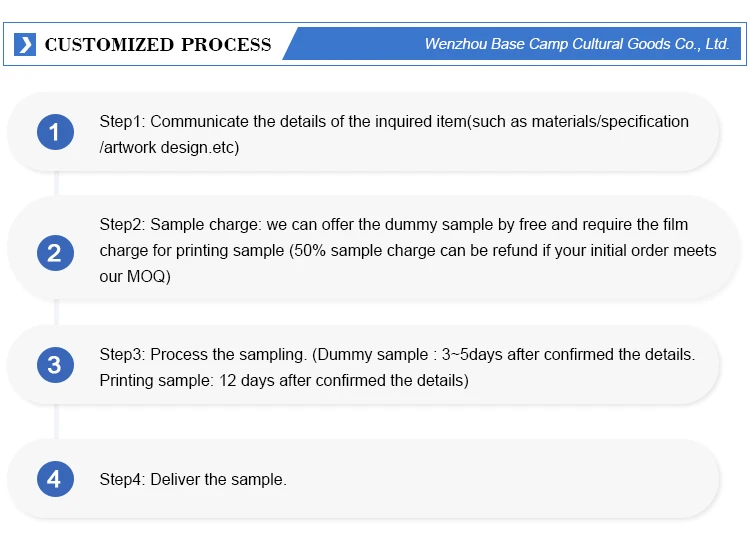The image size is (750, 550).
Task: Click the white chevron icon in header
Action: coord(27,44)
